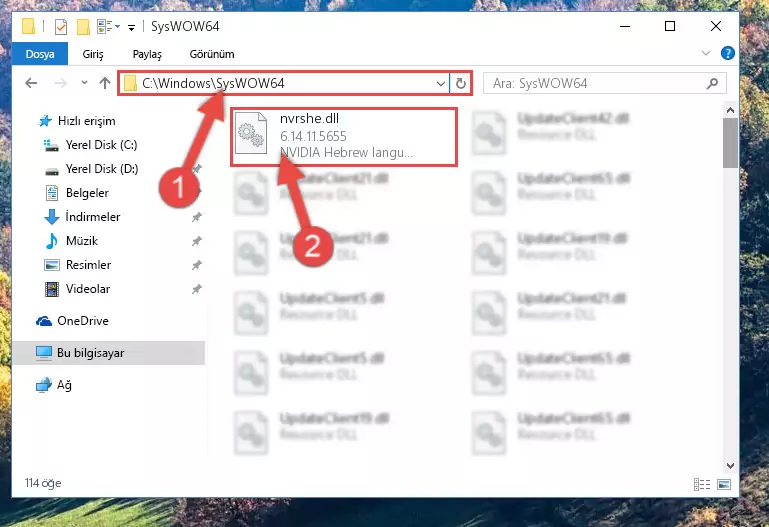Click the pin icon next to İndirmeler
Screen dimensions: 769x527
coord(197,217)
